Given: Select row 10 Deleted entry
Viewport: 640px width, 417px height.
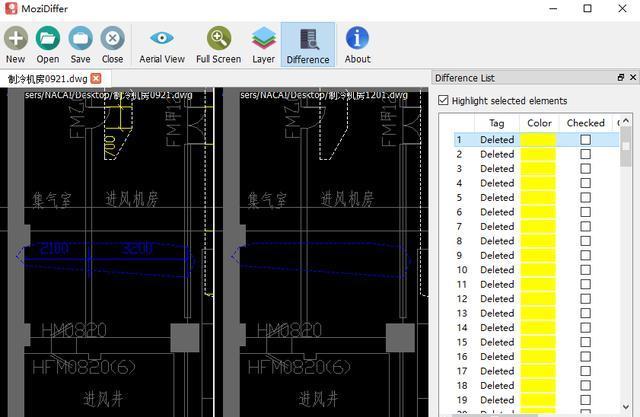Looking at the screenshot, I should 496,270.
